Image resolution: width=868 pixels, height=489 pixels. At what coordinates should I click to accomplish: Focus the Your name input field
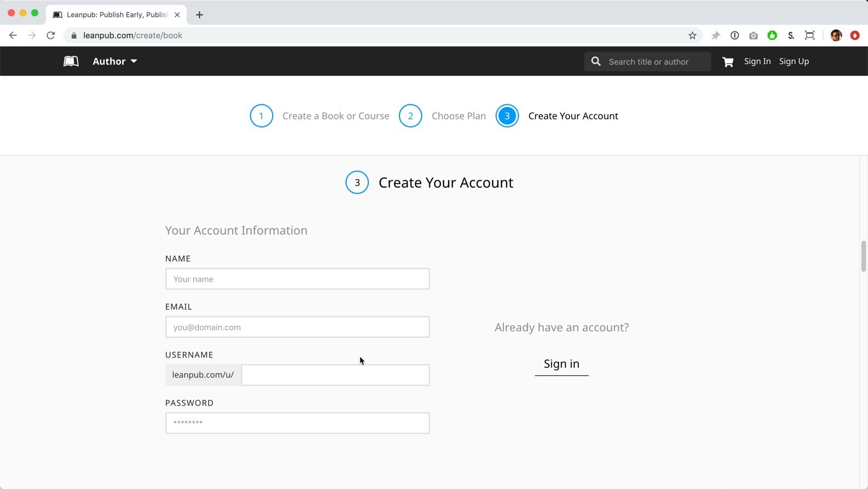click(x=297, y=279)
